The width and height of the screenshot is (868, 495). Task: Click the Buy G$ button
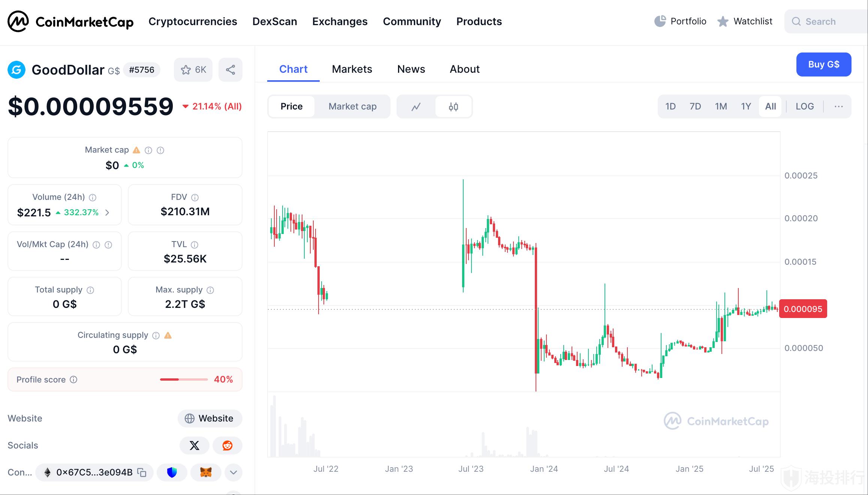coord(823,64)
